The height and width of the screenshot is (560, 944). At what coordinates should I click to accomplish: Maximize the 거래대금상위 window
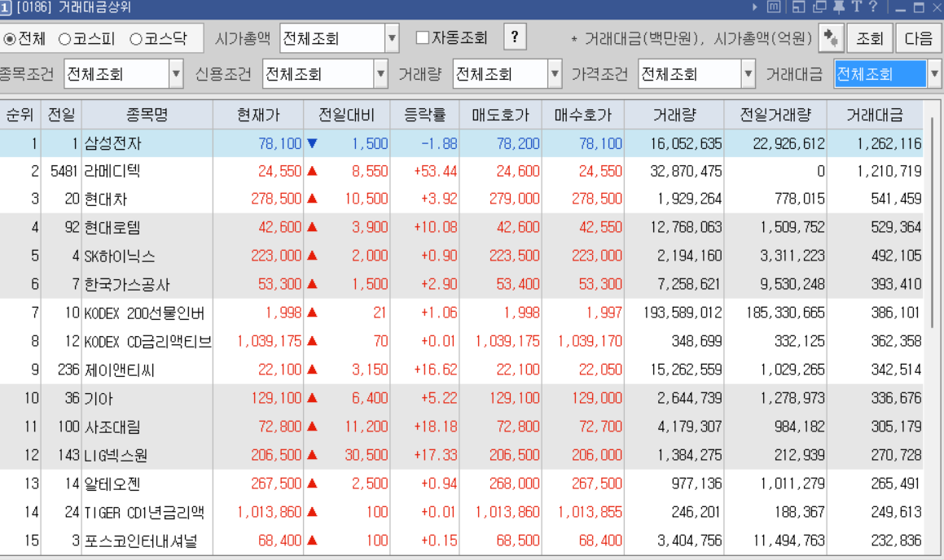(x=919, y=8)
